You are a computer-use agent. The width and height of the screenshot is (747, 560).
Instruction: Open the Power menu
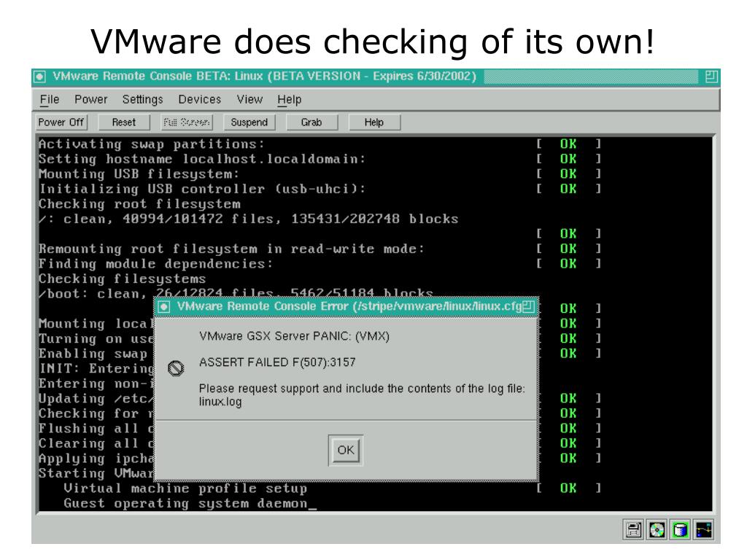click(90, 99)
